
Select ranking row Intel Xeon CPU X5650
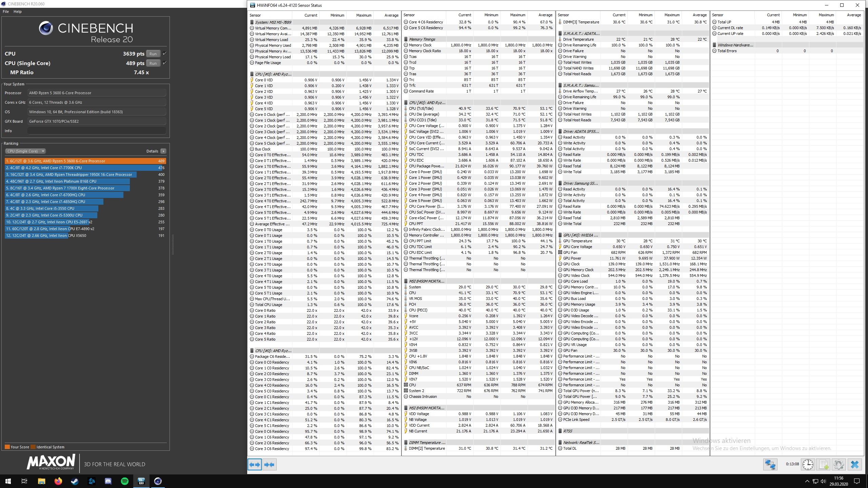click(x=85, y=236)
